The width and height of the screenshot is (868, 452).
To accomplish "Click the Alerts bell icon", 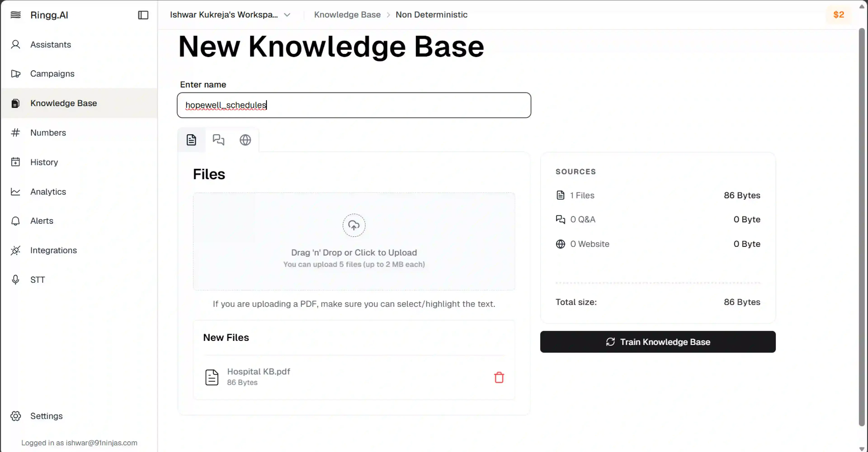I will 16,221.
